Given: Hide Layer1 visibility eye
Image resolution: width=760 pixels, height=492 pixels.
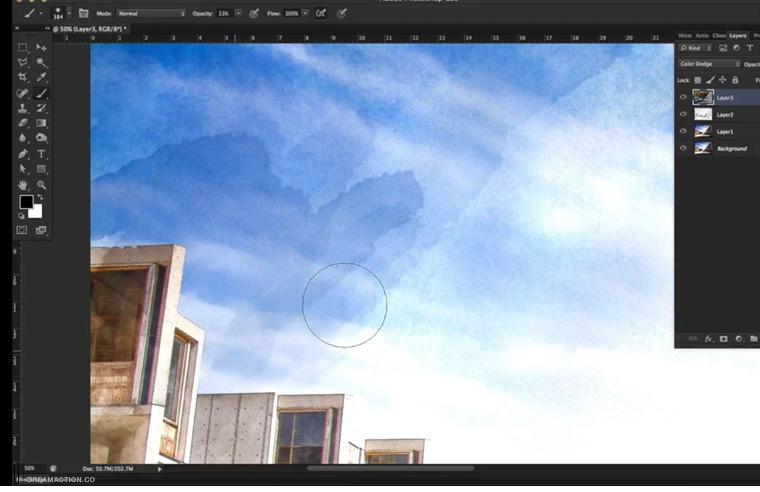Looking at the screenshot, I should [x=683, y=131].
